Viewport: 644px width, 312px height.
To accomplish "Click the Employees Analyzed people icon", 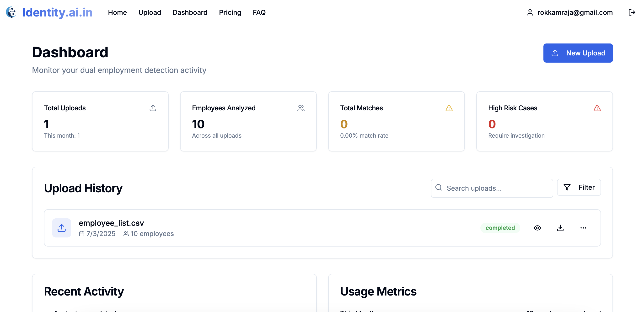I will 301,108.
